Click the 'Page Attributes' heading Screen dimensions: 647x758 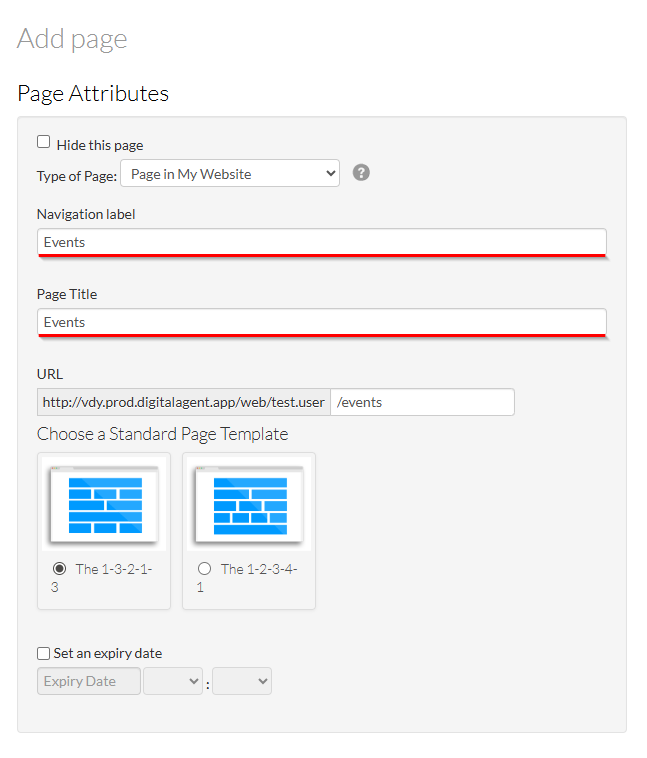[x=93, y=93]
